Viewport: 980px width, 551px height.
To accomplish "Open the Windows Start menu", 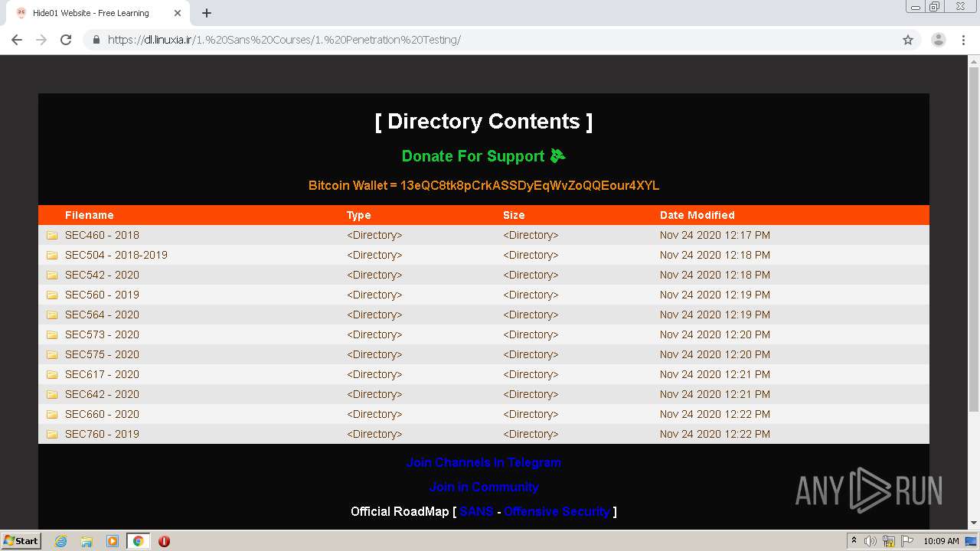I will tap(21, 541).
